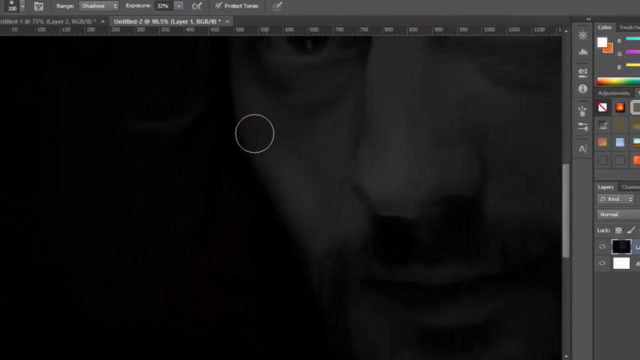Click the canvas vertical scrollbar thumb
The image size is (640, 360).
click(566, 211)
